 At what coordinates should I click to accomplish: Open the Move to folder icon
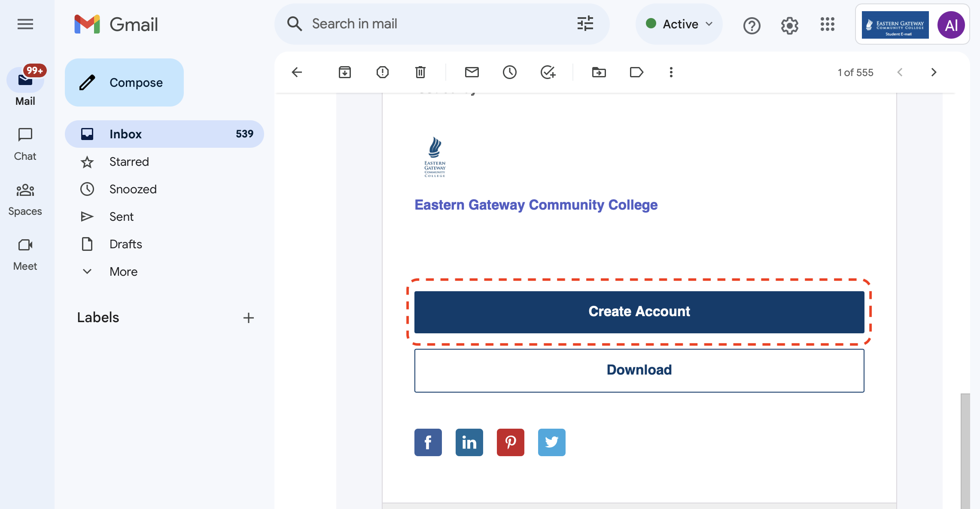599,72
